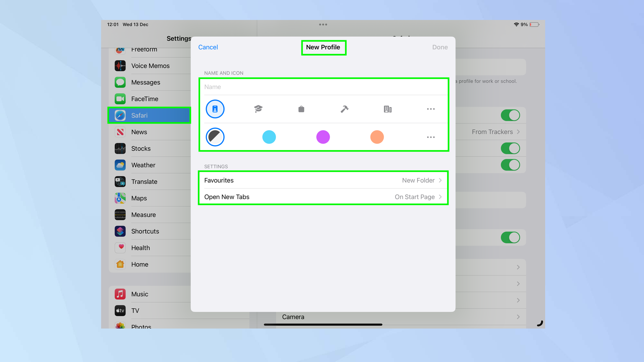Toggle the middle tracker toggle on

tap(510, 148)
